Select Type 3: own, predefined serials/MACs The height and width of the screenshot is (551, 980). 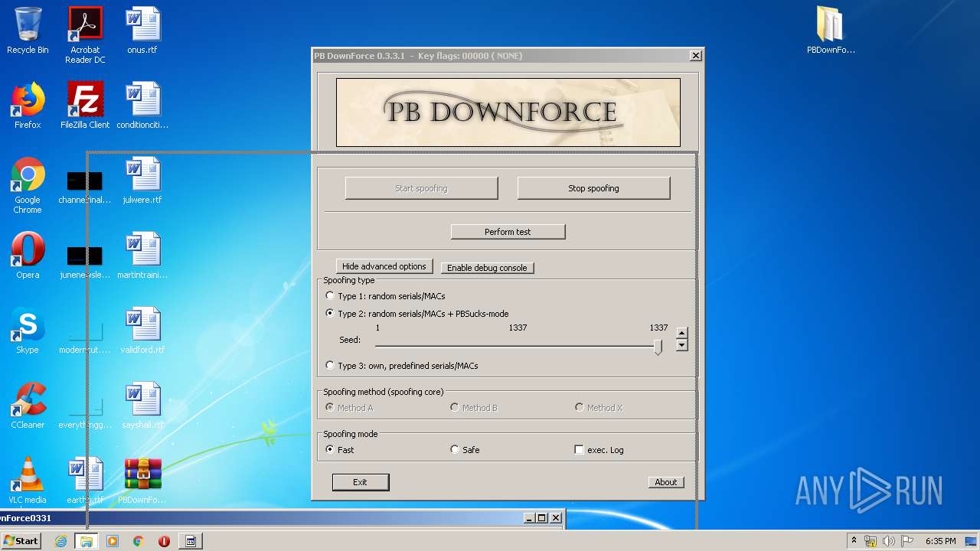point(330,366)
